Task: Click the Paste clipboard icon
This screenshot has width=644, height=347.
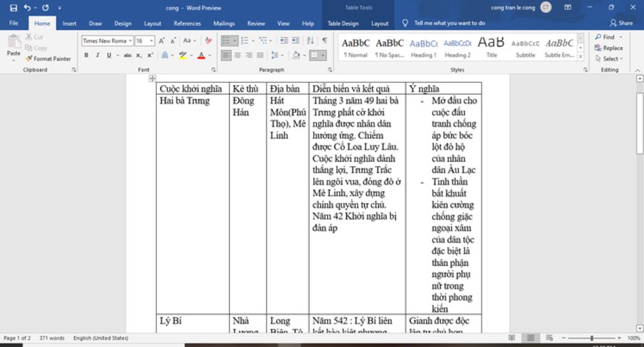Action: pos(14,42)
